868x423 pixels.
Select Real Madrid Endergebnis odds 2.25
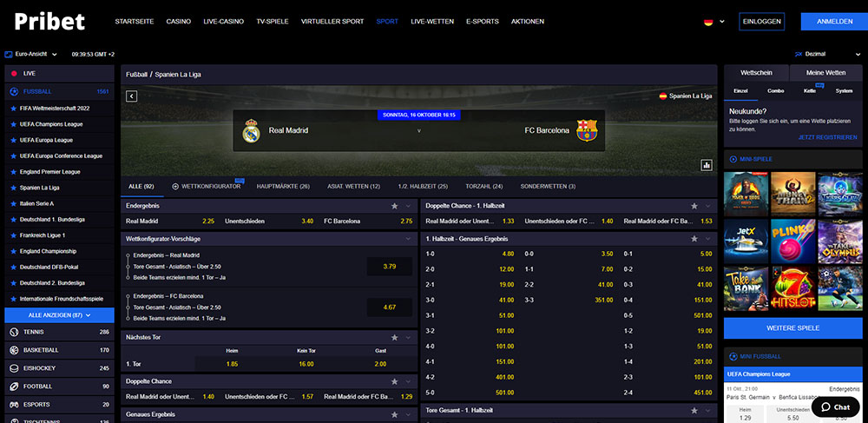tap(208, 221)
